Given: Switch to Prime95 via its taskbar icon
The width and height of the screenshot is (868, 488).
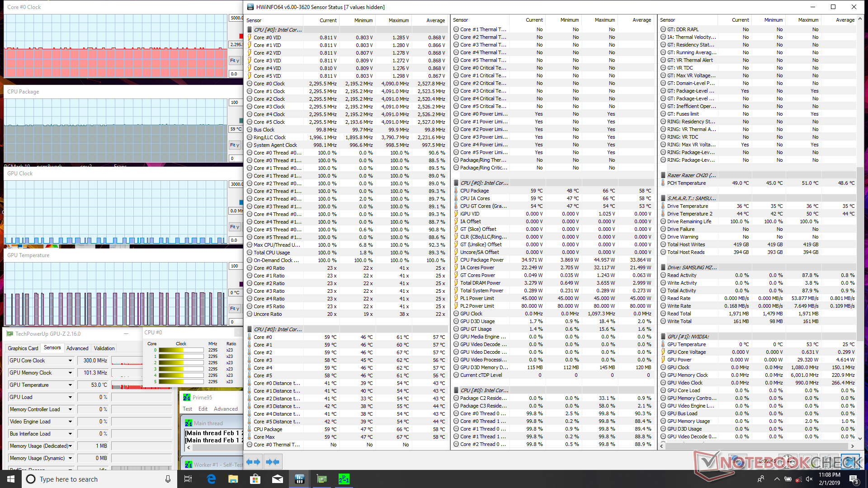Looking at the screenshot, I should click(x=344, y=479).
